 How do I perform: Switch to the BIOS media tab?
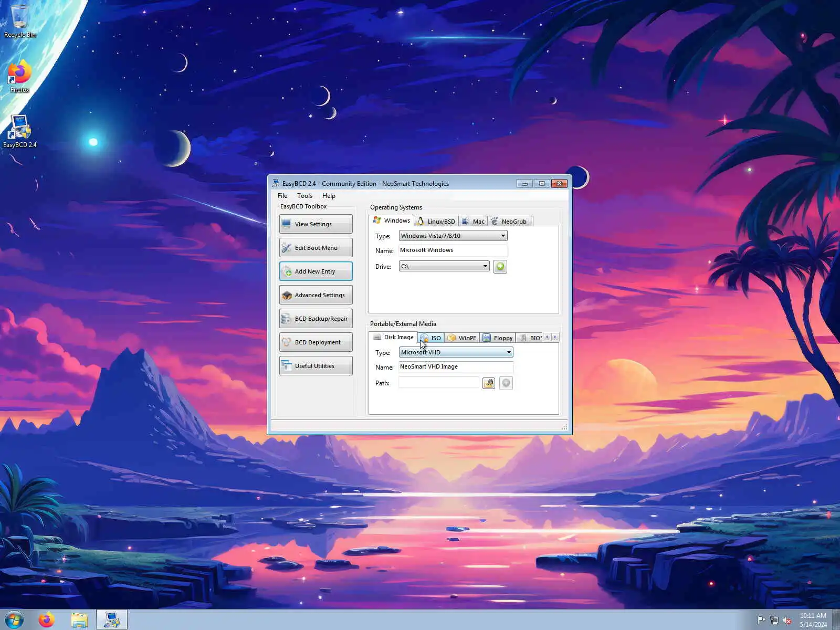click(x=530, y=338)
